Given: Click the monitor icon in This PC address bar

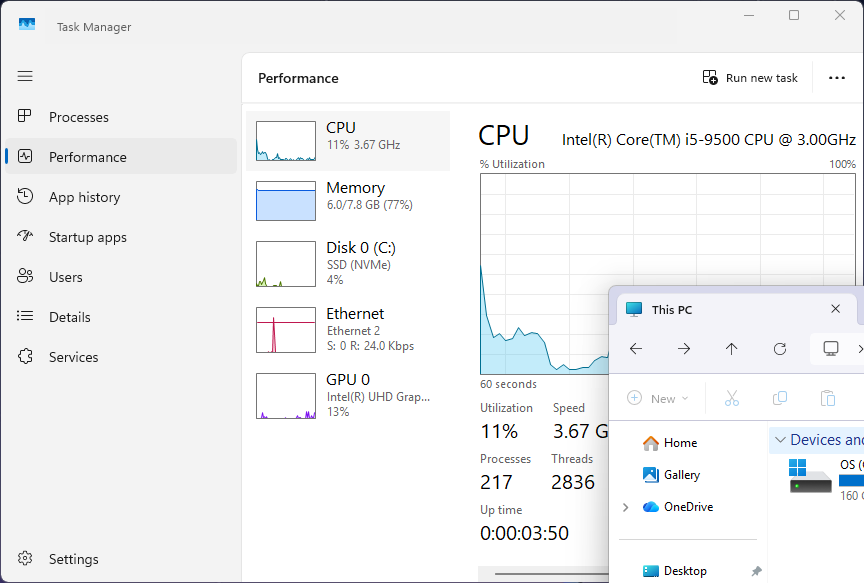Looking at the screenshot, I should (x=831, y=348).
